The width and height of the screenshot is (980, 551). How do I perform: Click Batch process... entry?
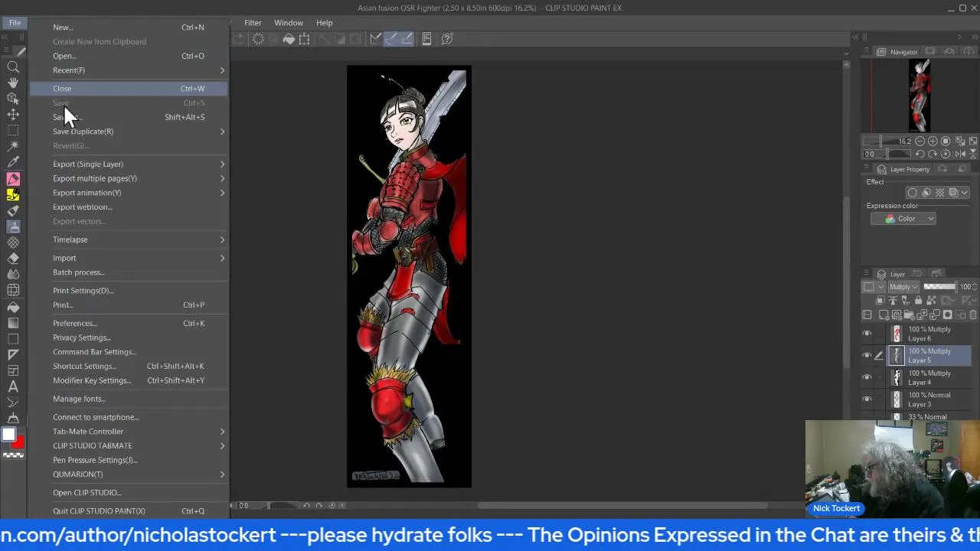[x=129, y=272]
